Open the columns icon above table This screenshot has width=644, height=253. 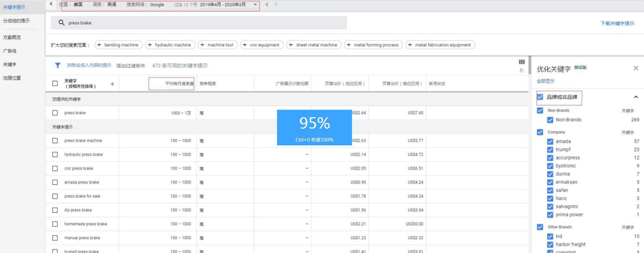(522, 62)
